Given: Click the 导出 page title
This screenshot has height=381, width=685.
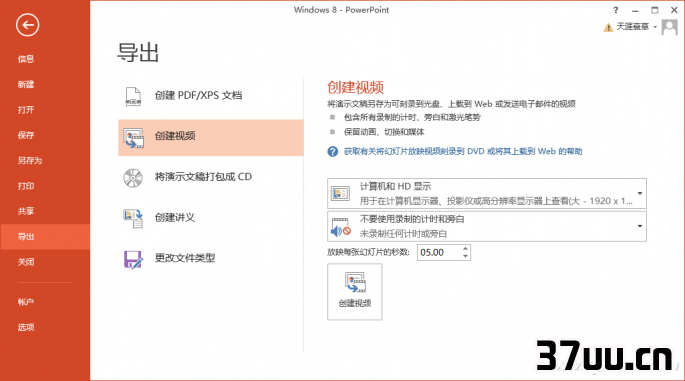Looking at the screenshot, I should tap(138, 53).
